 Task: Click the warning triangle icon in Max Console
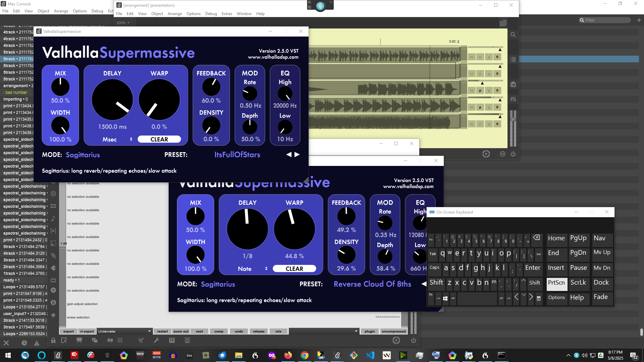tap(37, 343)
